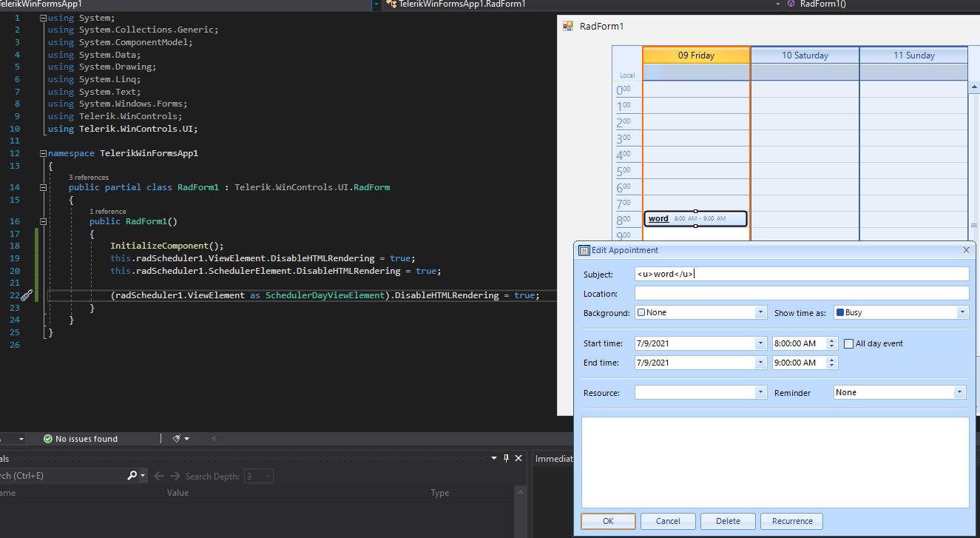Viewport: 980px width, 538px height.
Task: Click the RadForm1 window title icon
Action: point(568,26)
